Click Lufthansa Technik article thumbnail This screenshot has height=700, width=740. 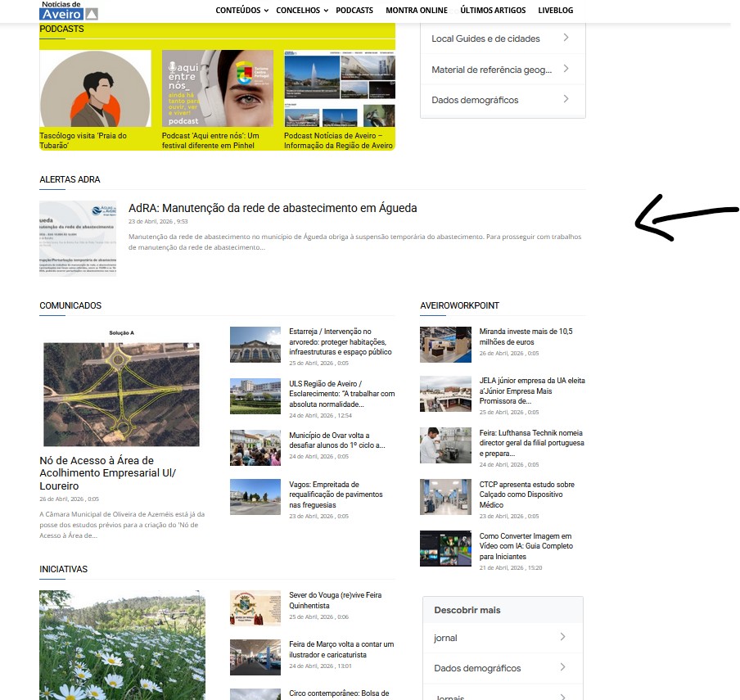click(444, 445)
